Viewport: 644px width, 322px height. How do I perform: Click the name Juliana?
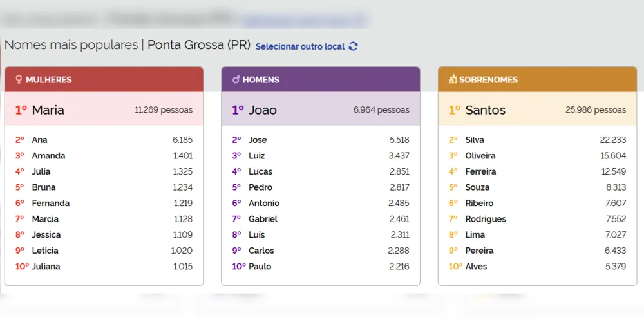tap(46, 267)
